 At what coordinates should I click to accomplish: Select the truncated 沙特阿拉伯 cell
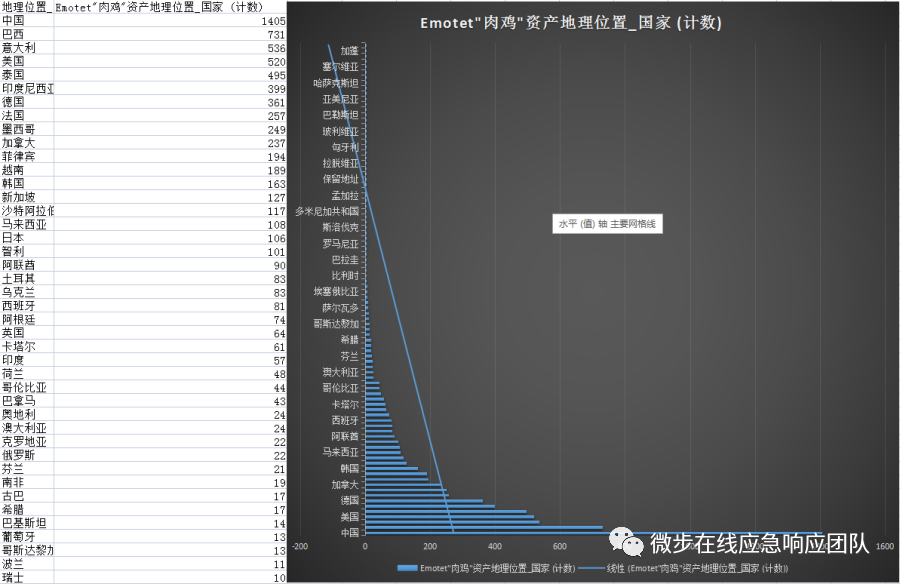pos(27,211)
